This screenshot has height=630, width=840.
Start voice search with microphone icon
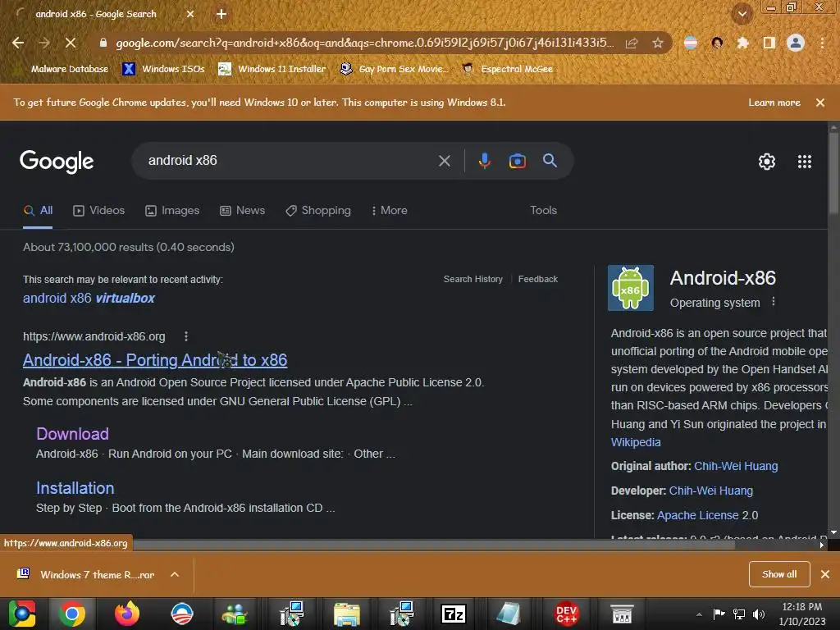tap(484, 161)
